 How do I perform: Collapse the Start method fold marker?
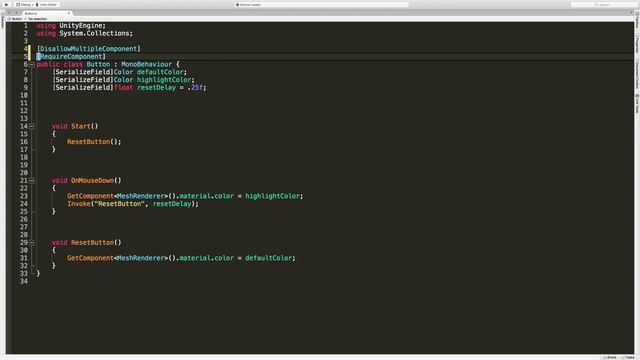coord(31,126)
